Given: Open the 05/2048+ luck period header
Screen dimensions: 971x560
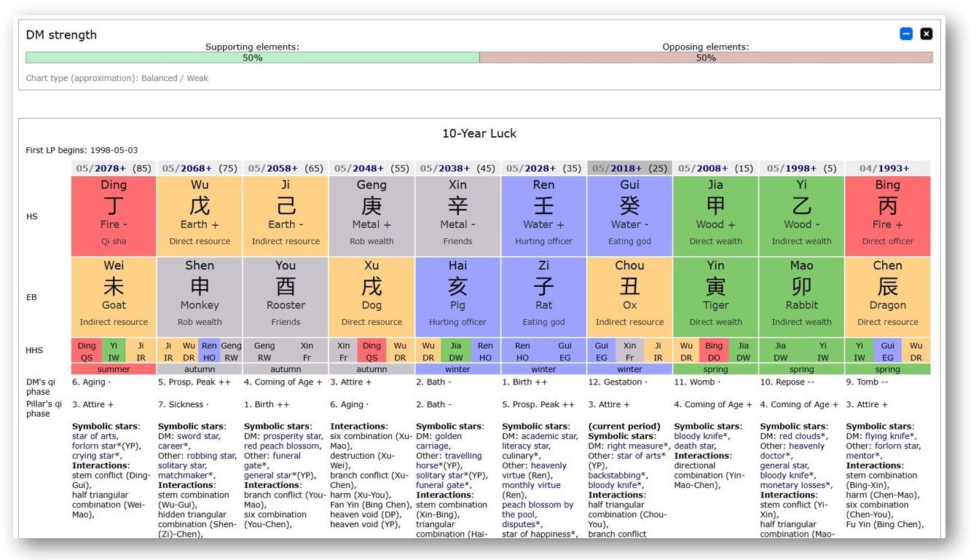Looking at the screenshot, I should 372,168.
